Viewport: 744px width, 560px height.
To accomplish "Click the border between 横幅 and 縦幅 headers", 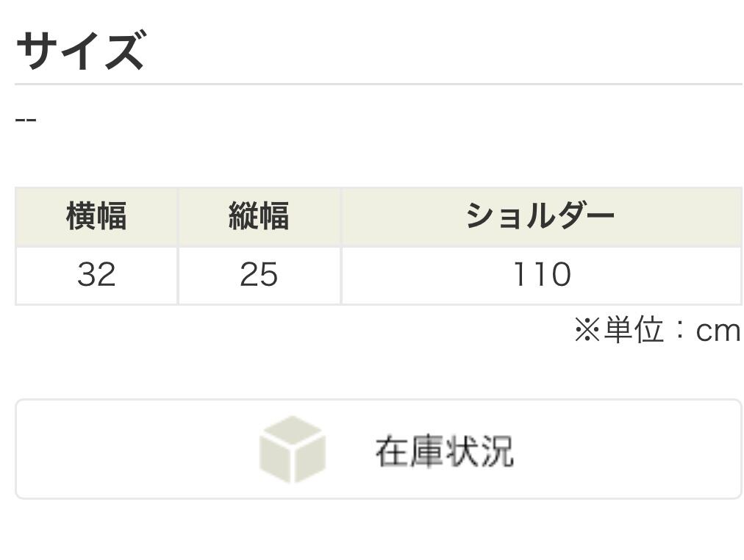I will (x=178, y=217).
